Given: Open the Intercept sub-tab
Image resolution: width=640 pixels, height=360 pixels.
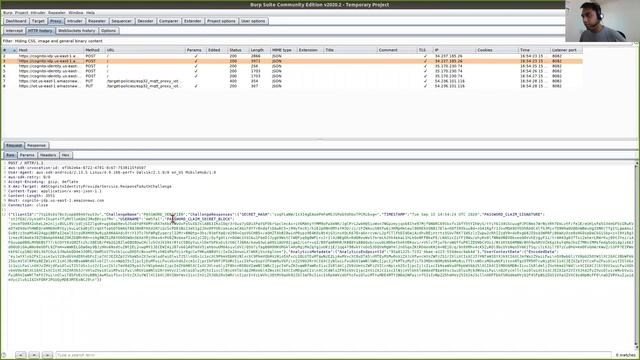Looking at the screenshot, I should click(14, 31).
